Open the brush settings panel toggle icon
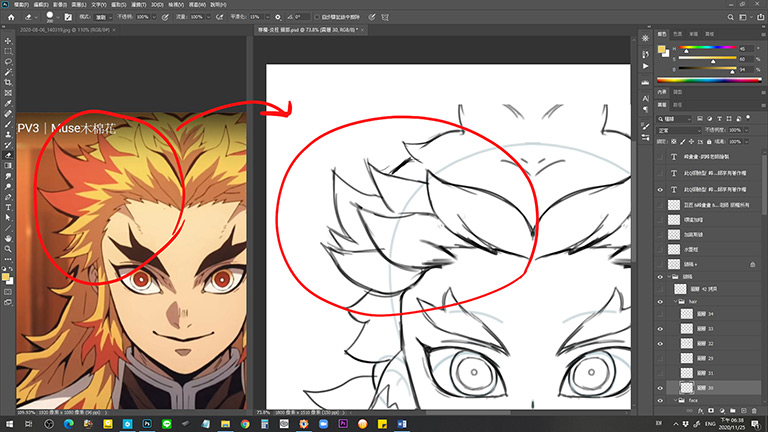The height and width of the screenshot is (432, 768). [68, 17]
